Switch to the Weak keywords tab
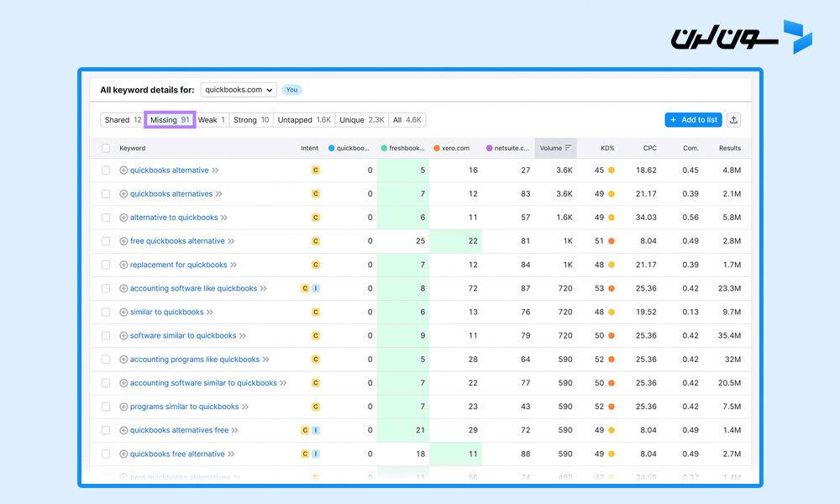The image size is (840, 504). point(212,120)
